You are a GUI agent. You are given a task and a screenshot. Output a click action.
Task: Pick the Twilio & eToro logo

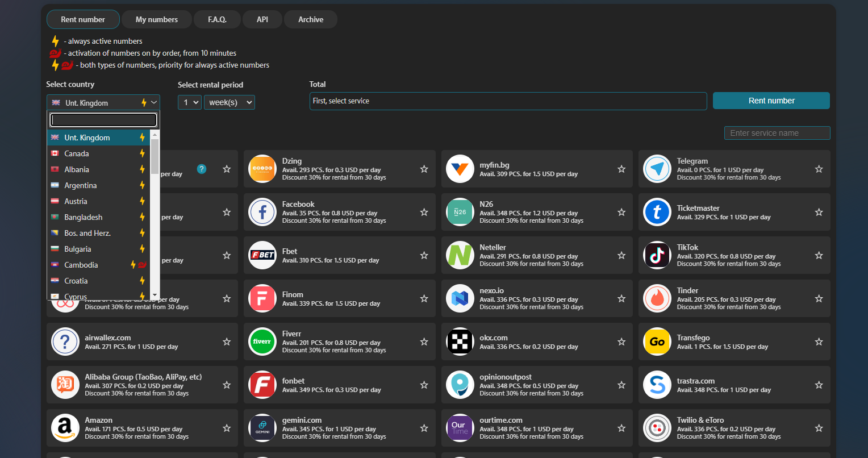coord(657,428)
